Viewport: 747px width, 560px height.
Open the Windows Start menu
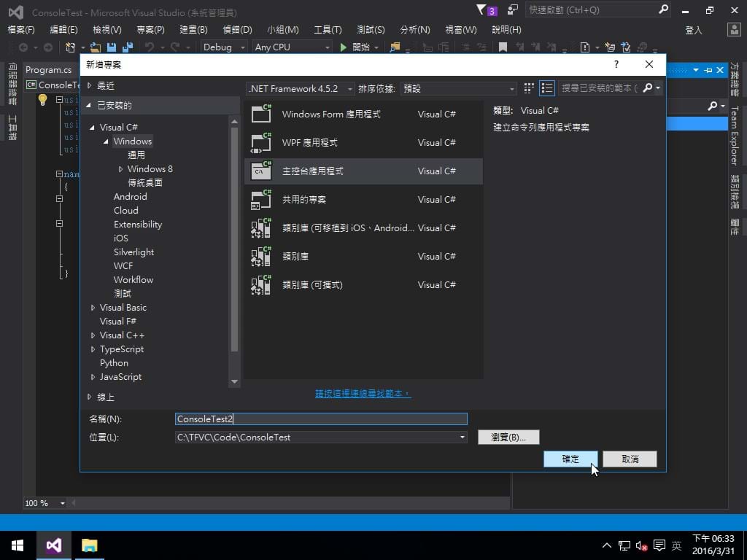click(x=18, y=545)
